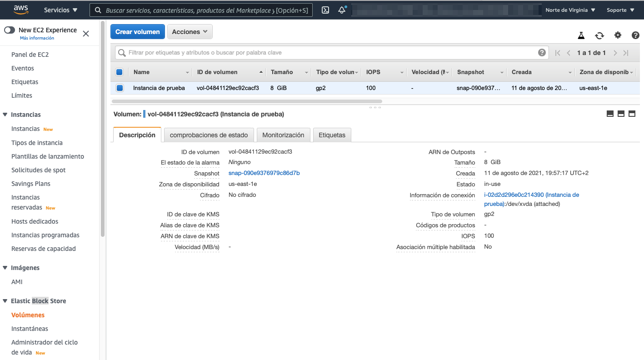Open Límites in the sidebar
The image size is (644, 360).
coord(22,95)
